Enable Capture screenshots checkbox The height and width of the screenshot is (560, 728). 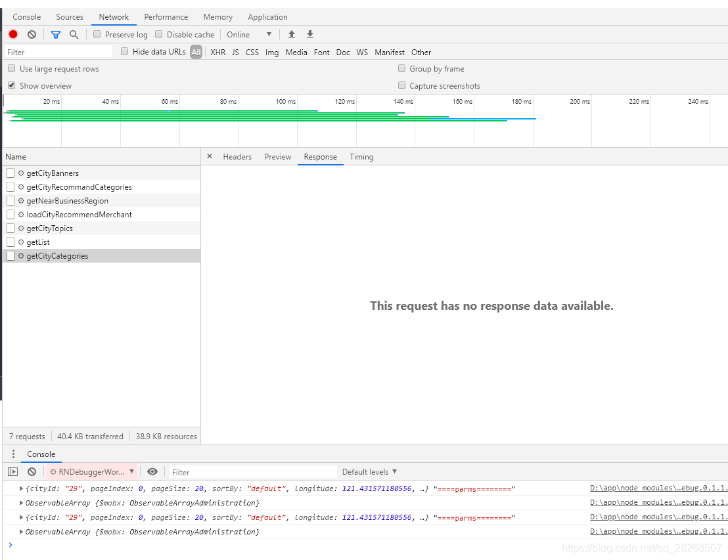pos(401,85)
